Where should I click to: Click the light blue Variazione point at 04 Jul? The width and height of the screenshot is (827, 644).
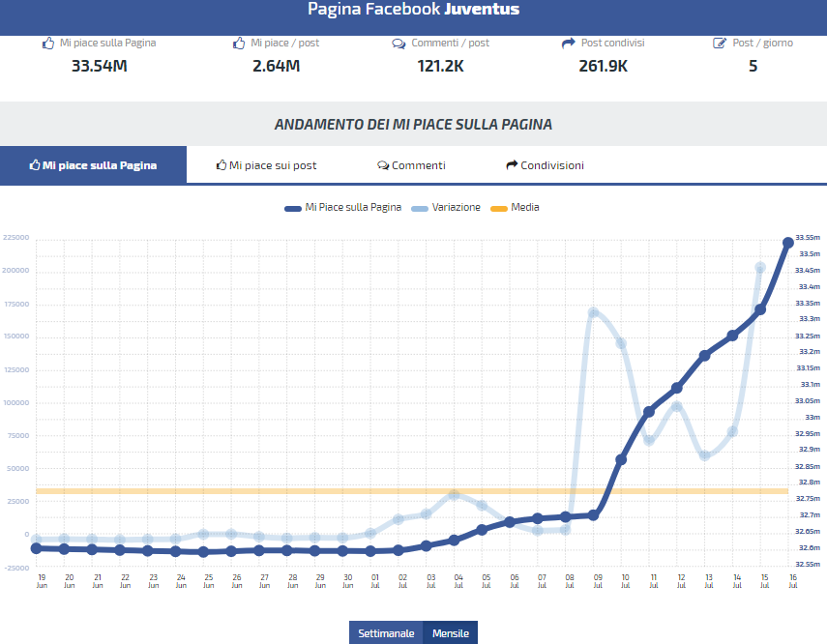pyautogui.click(x=454, y=495)
